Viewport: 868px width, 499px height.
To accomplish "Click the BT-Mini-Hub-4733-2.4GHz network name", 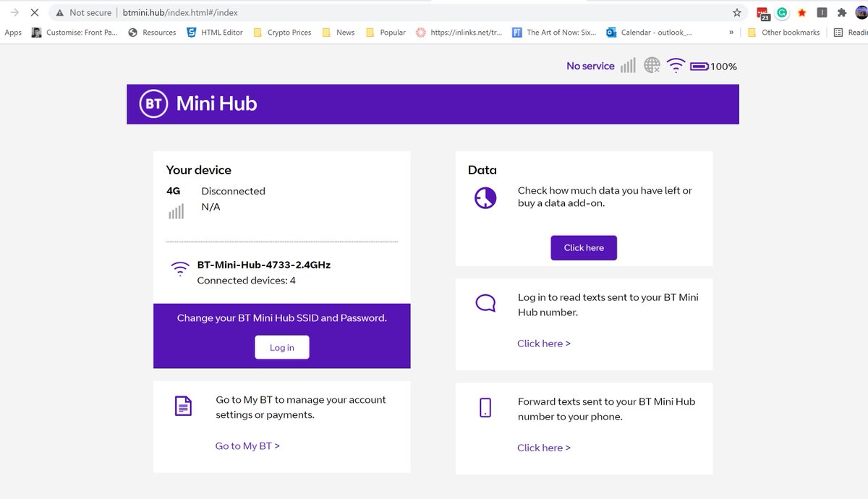I will [x=264, y=265].
